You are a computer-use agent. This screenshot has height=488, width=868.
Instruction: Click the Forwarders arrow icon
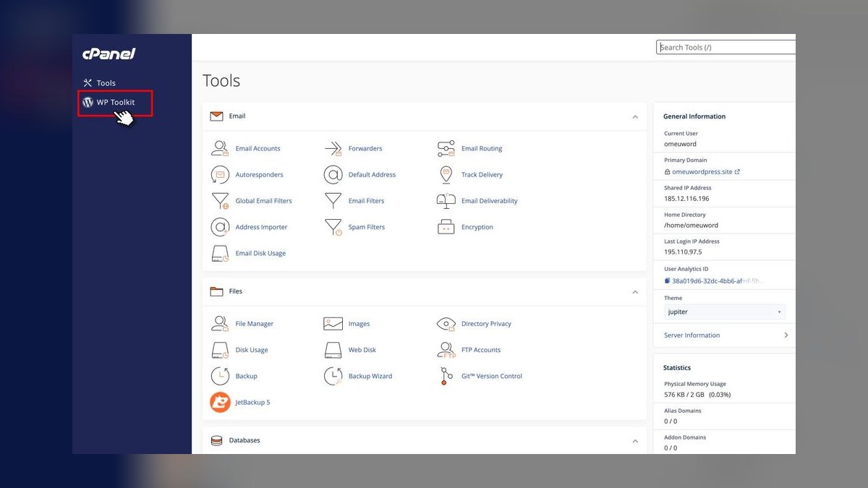click(333, 148)
